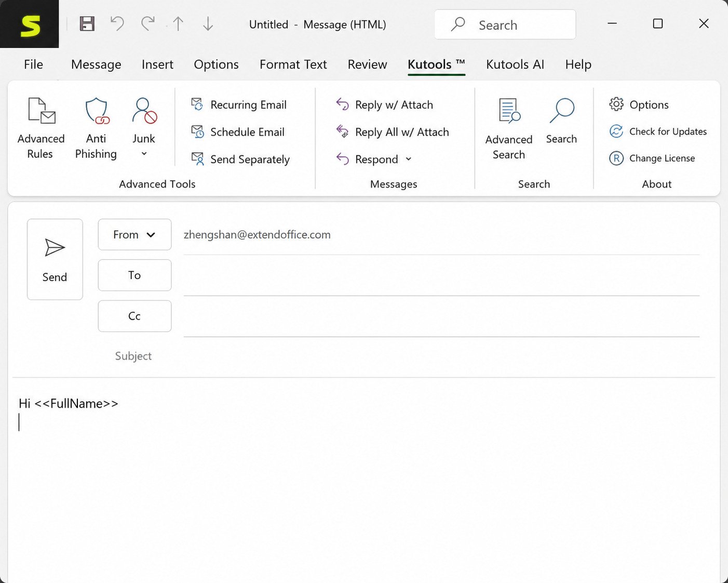Click the To recipients button
728x583 pixels.
click(x=134, y=275)
